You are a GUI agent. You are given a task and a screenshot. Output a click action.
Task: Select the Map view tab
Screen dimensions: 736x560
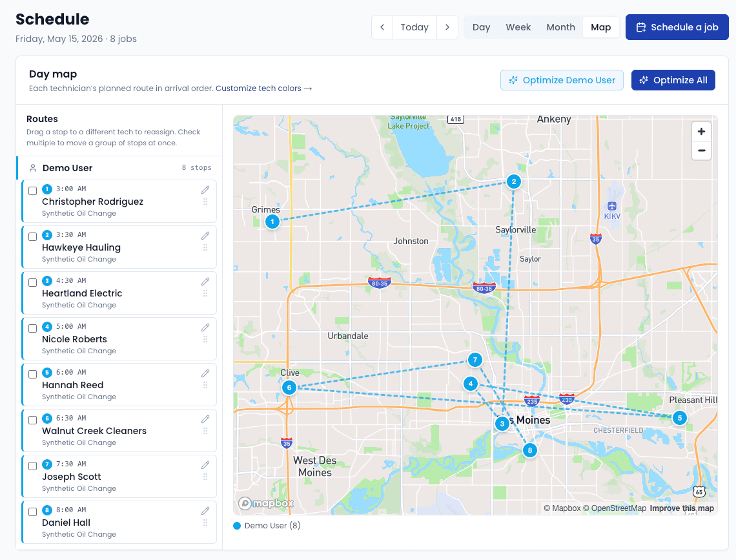601,27
